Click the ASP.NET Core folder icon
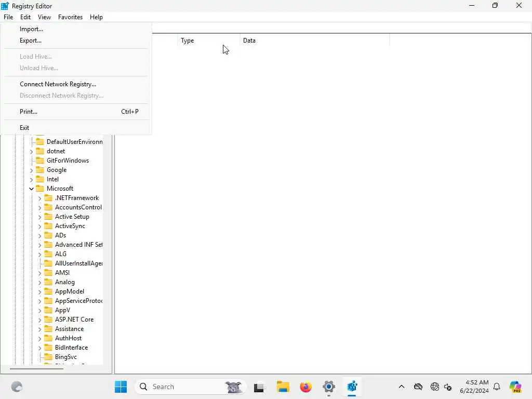The image size is (532, 399). pos(48,320)
